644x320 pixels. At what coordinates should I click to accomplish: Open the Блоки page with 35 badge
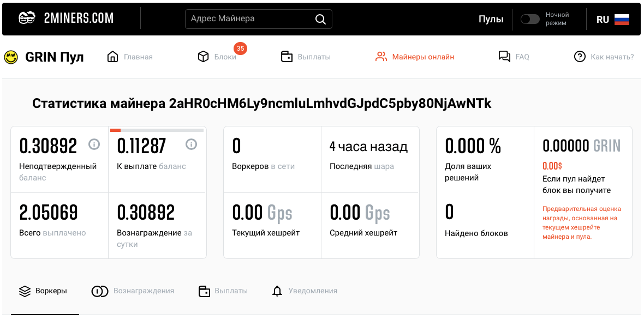[218, 57]
